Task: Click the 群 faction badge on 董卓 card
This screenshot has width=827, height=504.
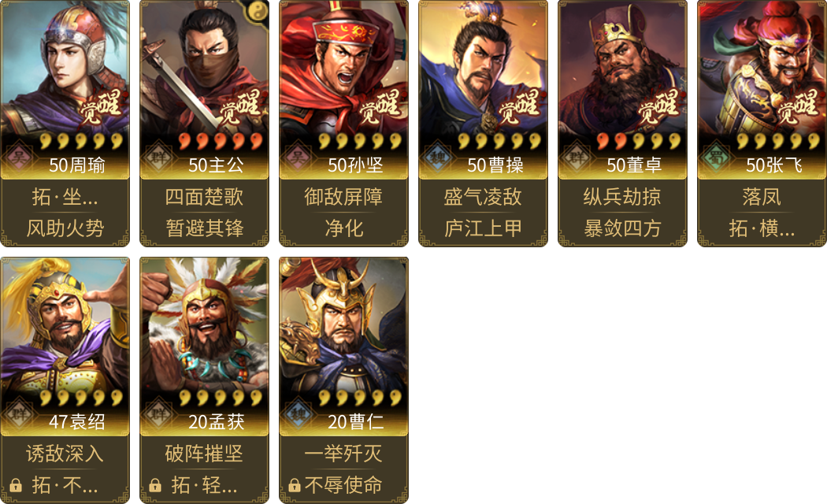Action: click(x=576, y=157)
